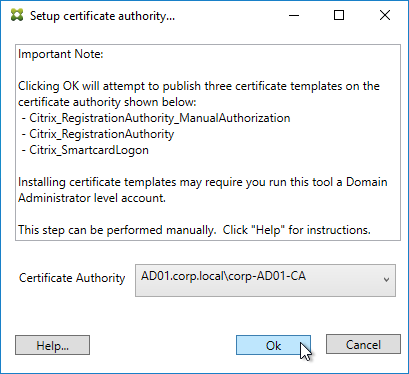Click the Citrix_SmartcardLogon template line
409x374 pixels.
point(85,150)
